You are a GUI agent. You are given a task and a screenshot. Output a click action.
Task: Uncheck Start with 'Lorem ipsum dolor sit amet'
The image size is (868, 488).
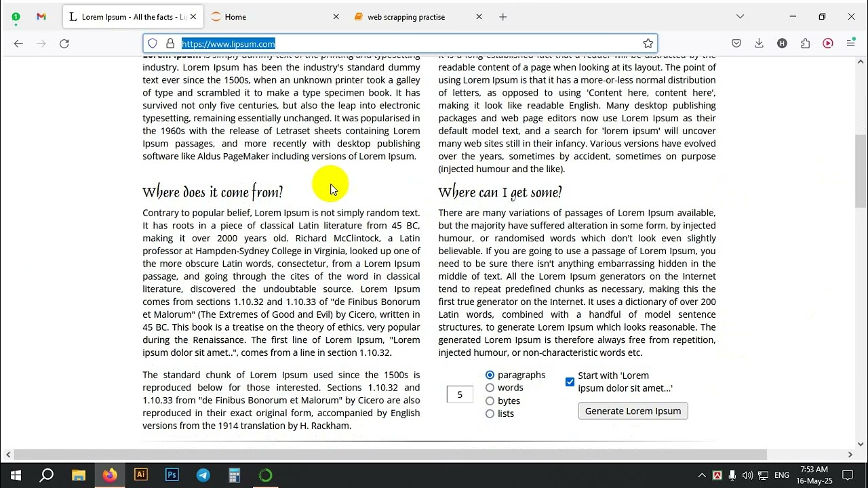(570, 382)
